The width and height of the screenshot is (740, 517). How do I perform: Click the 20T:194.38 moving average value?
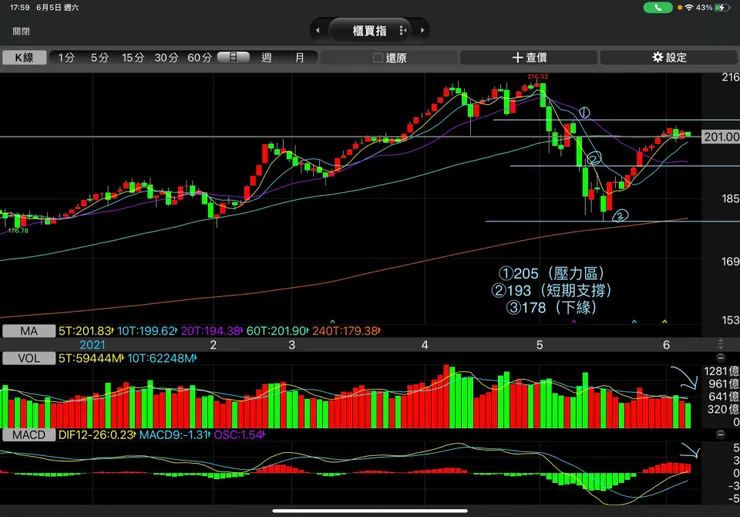(x=211, y=331)
